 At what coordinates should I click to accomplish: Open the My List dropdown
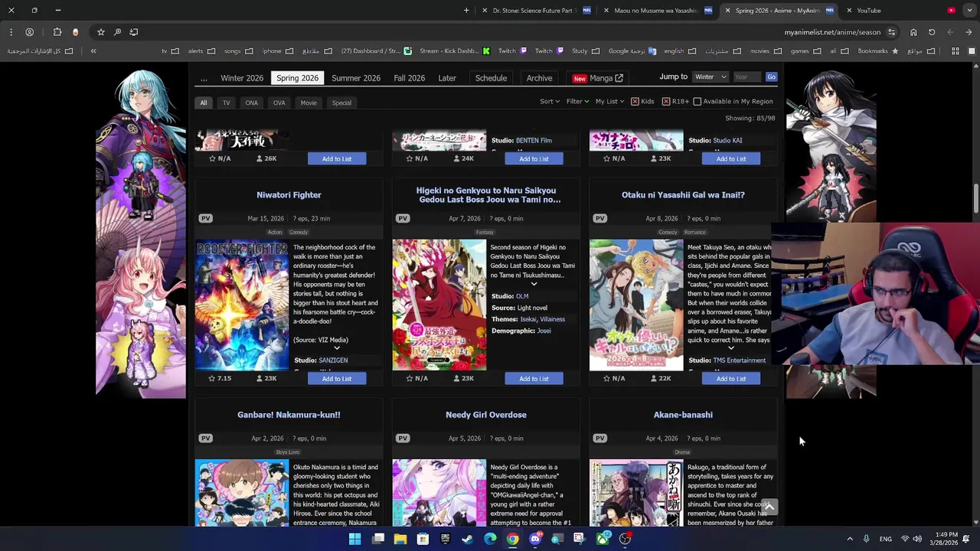(x=609, y=101)
